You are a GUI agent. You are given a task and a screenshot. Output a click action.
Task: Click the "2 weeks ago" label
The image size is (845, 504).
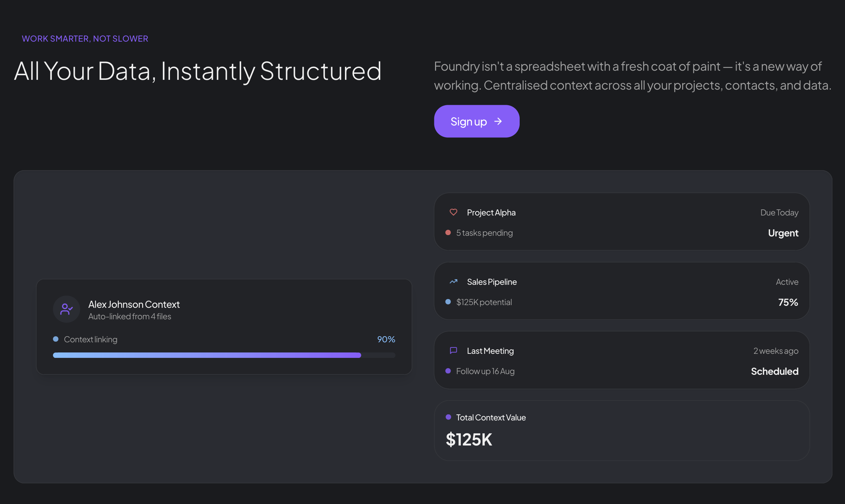tap(776, 351)
